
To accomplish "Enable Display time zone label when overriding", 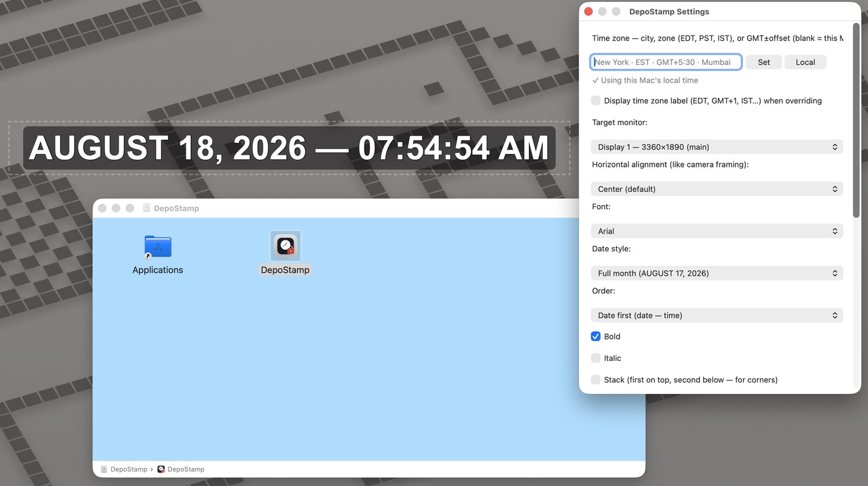I will (595, 101).
